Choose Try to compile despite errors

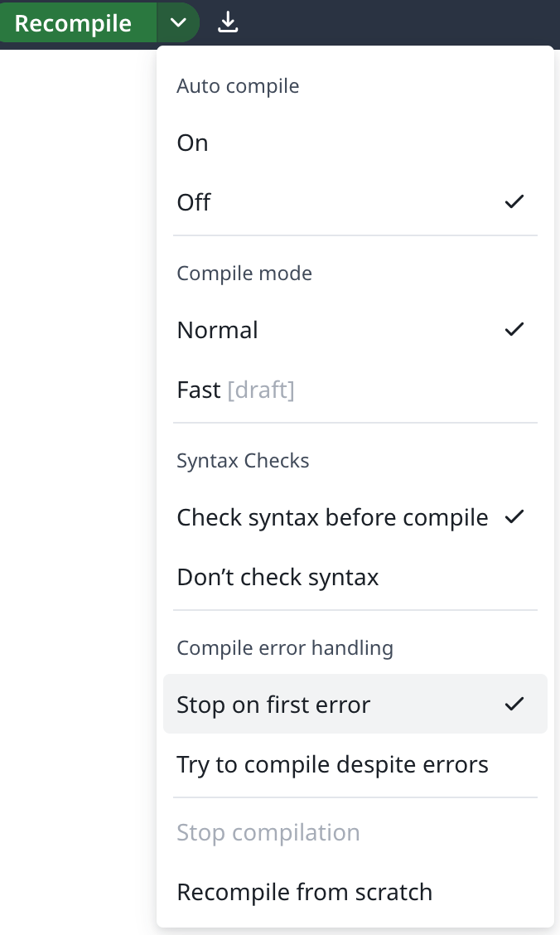[332, 763]
